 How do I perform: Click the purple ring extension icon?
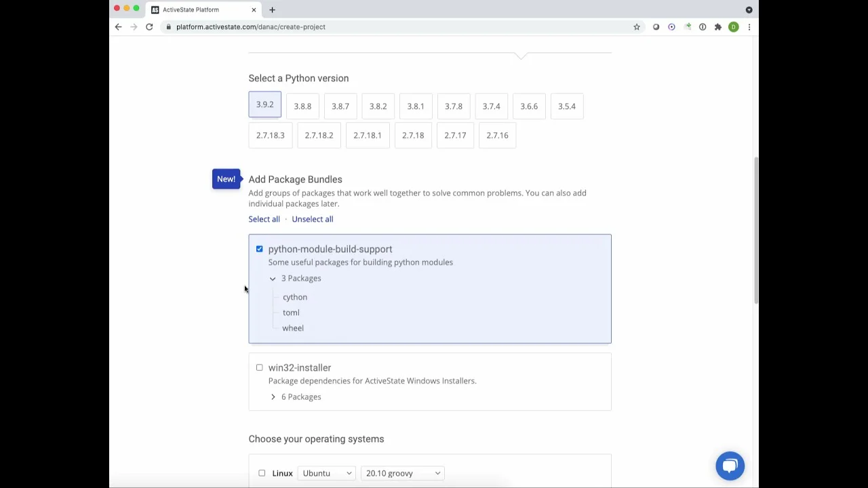671,26
